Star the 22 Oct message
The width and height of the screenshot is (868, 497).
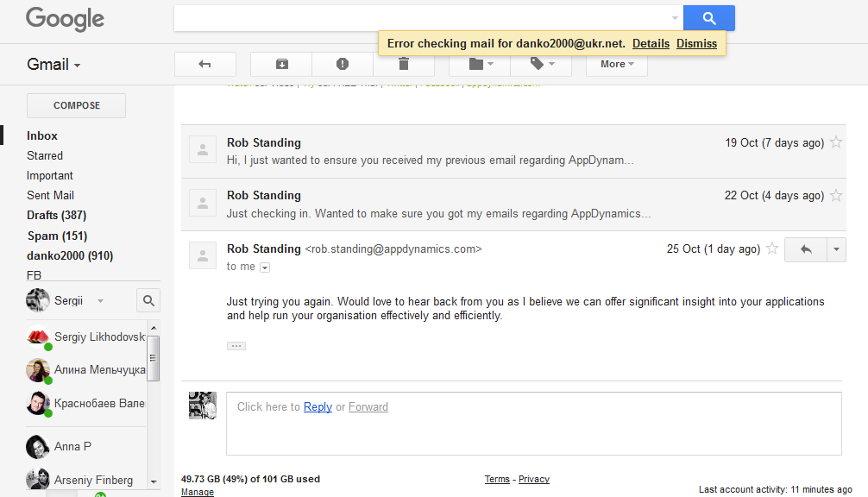click(x=835, y=196)
